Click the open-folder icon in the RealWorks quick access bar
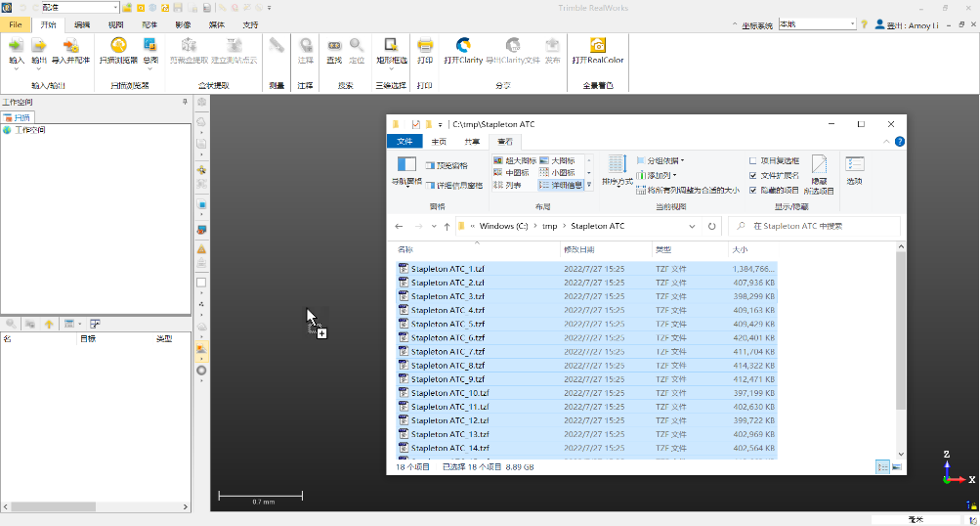980x526 pixels. 127,8
